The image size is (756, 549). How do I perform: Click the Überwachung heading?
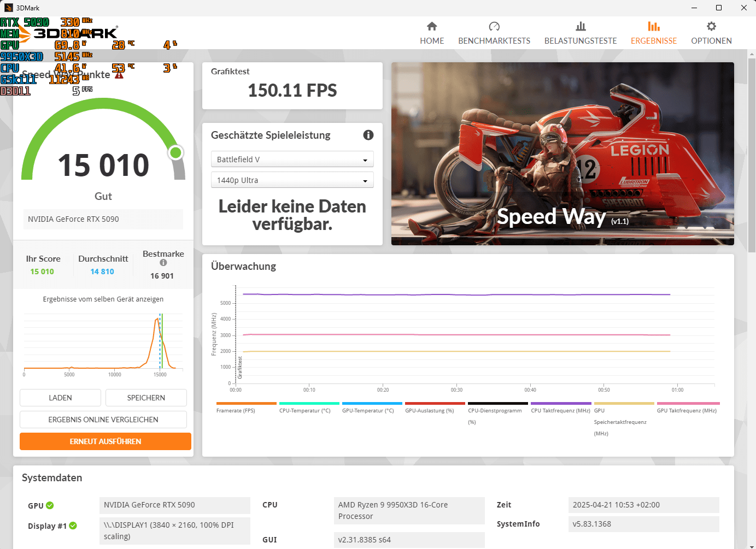coord(244,266)
